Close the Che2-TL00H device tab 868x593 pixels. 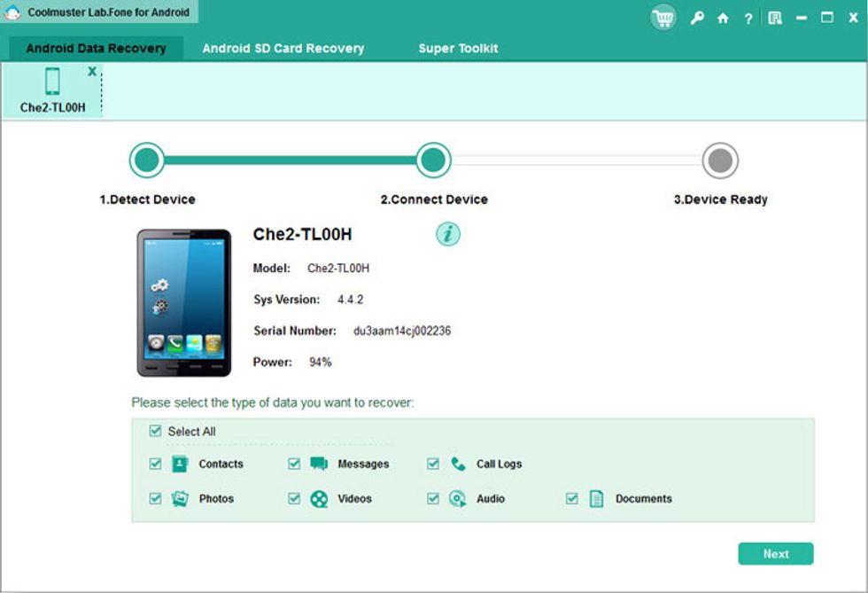coord(92,71)
